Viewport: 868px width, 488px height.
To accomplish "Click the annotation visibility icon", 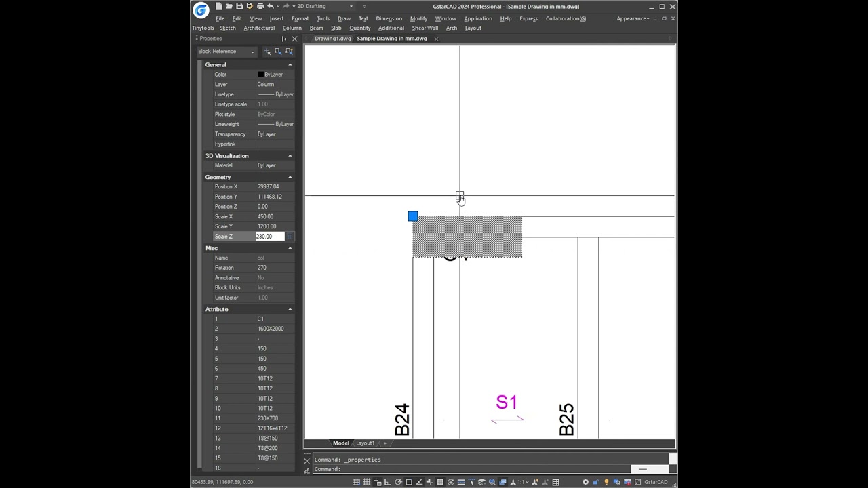I will point(534,482).
